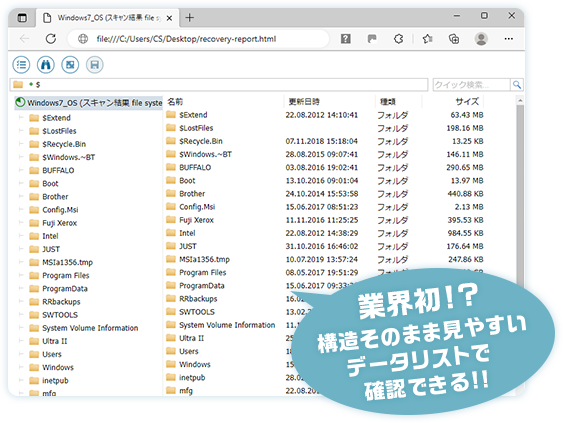Open the browser tab actions menu icon
Image resolution: width=563 pixels, height=423 pixels.
22,18
